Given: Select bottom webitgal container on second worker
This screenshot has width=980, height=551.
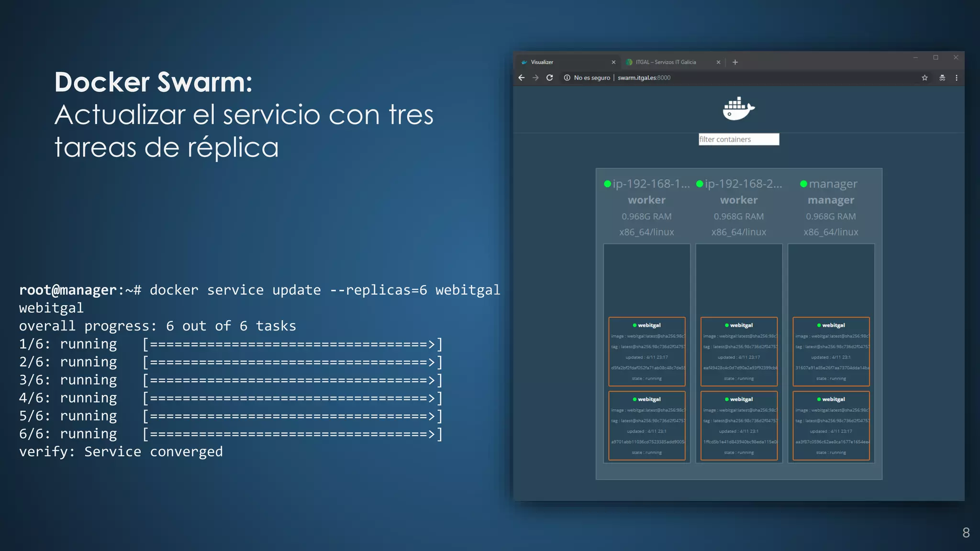Looking at the screenshot, I should pyautogui.click(x=739, y=426).
